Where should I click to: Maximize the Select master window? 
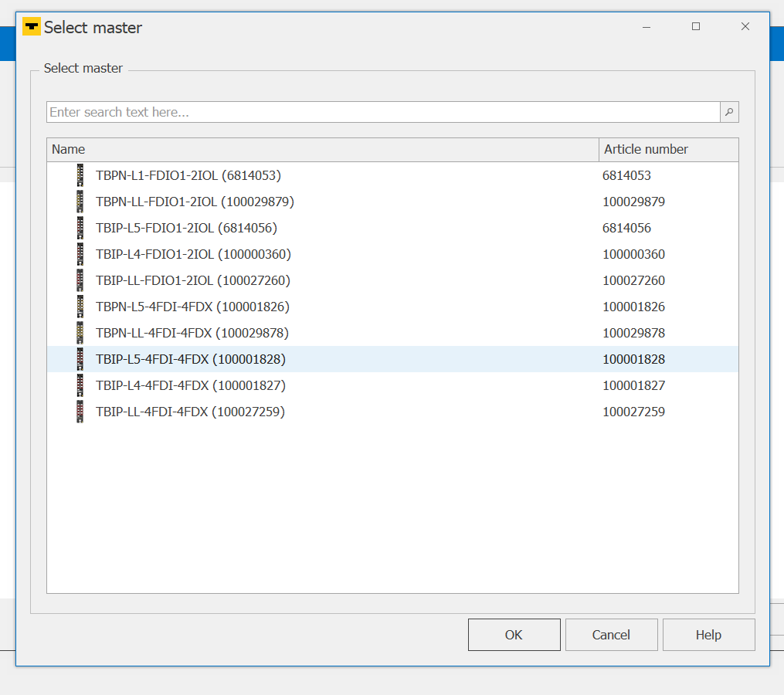696,26
